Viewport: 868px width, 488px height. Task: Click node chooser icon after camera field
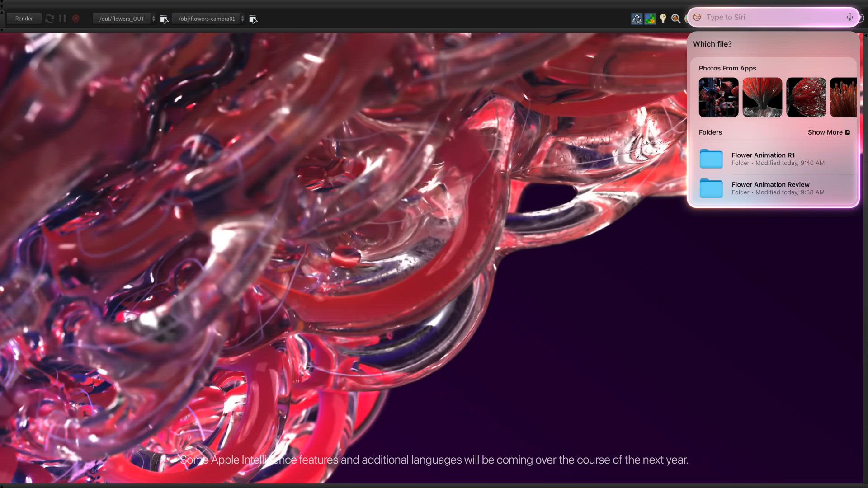(x=253, y=19)
